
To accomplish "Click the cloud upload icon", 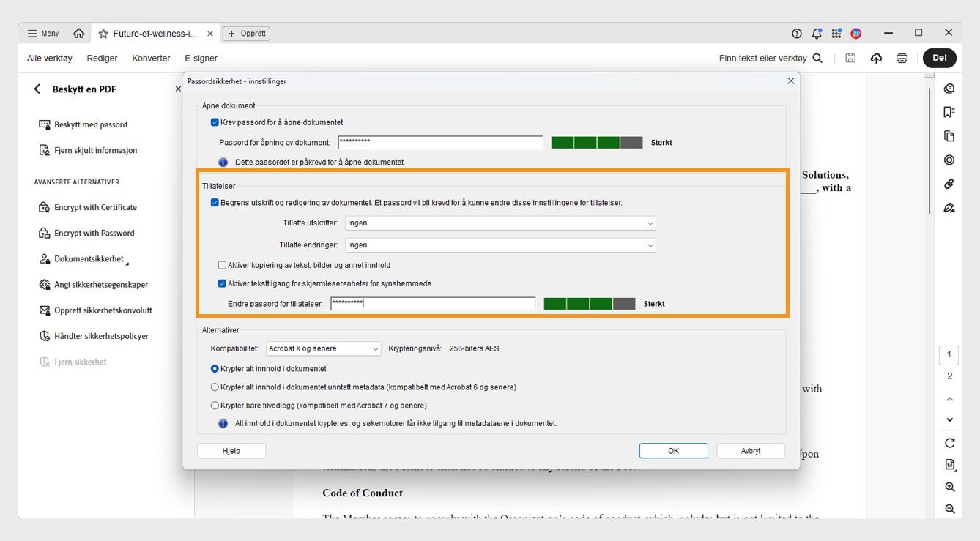I will click(876, 59).
